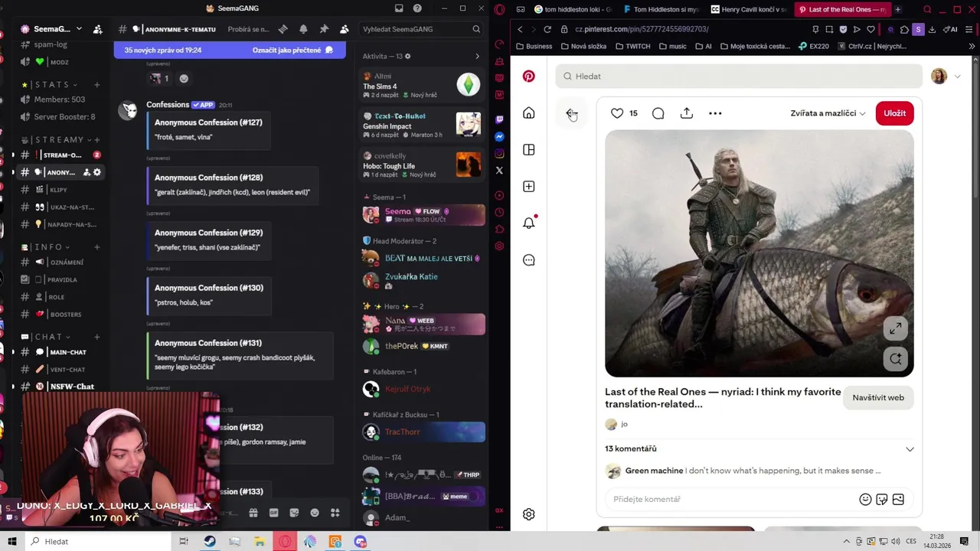The height and width of the screenshot is (551, 980).
Task: Open the Windows Start menu
Action: pyautogui.click(x=11, y=541)
